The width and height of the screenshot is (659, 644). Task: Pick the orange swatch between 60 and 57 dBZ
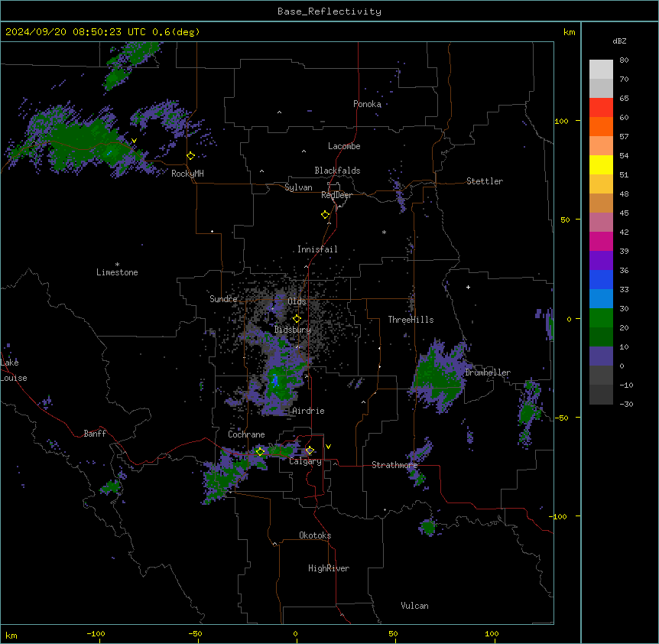point(601,126)
